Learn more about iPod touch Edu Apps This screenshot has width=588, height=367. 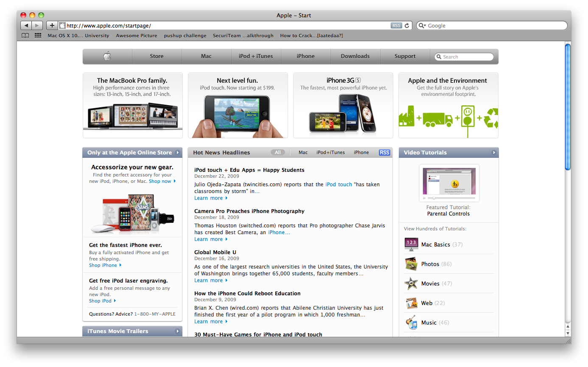[x=208, y=198]
